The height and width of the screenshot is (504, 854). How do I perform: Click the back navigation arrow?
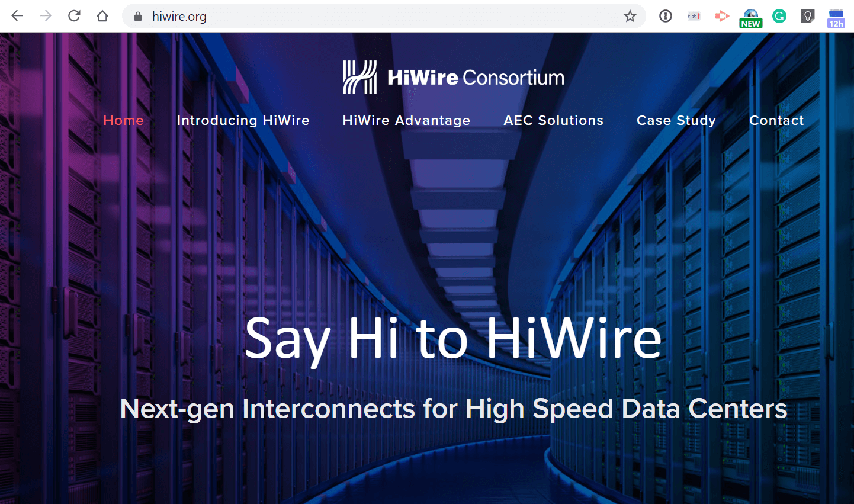17,16
